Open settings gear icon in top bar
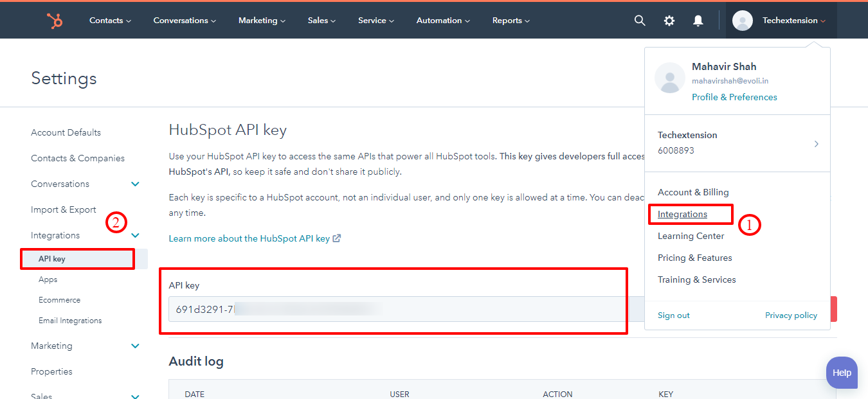The width and height of the screenshot is (868, 399). pyautogui.click(x=669, y=21)
